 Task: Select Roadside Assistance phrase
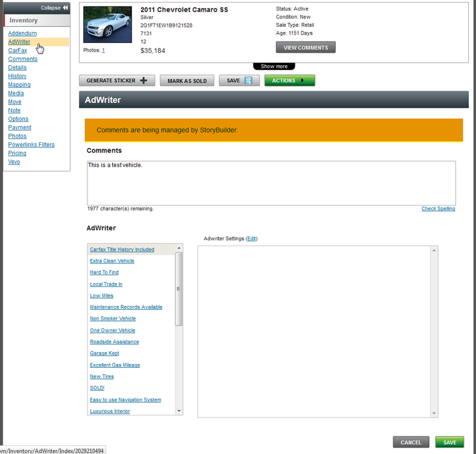point(115,342)
